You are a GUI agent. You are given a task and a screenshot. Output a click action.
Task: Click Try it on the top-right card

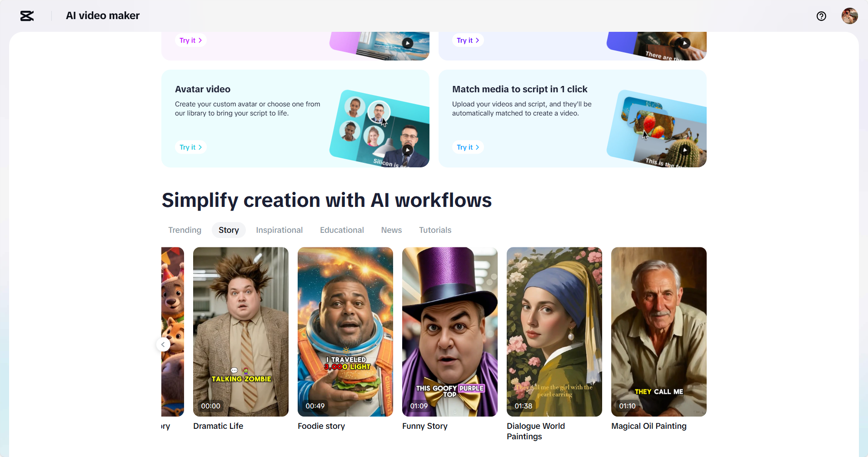click(468, 40)
